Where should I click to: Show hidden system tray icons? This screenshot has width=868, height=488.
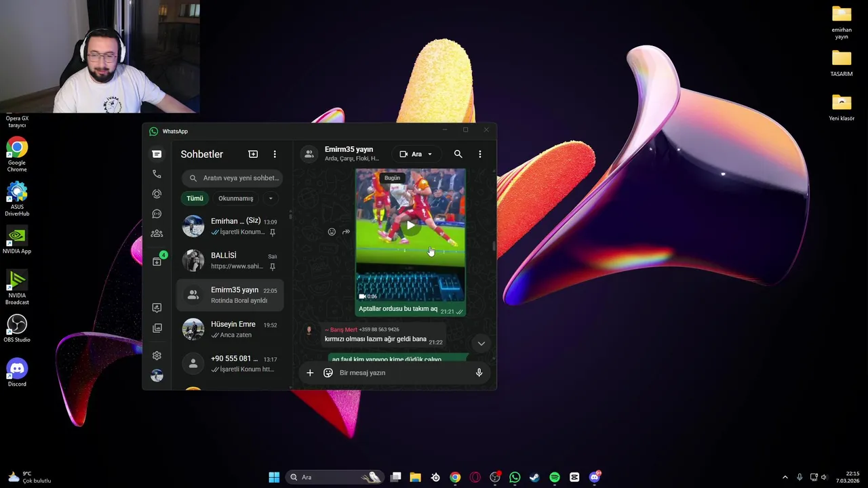[785, 477]
